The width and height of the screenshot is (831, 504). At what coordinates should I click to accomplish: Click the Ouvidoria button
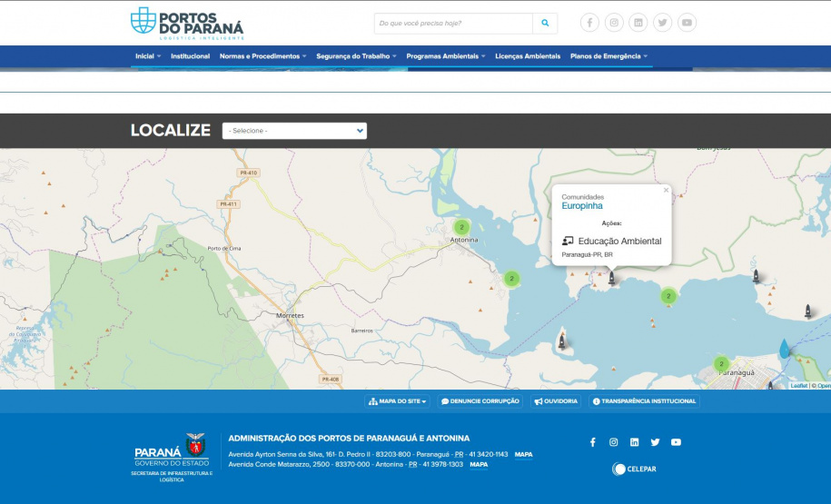(556, 401)
